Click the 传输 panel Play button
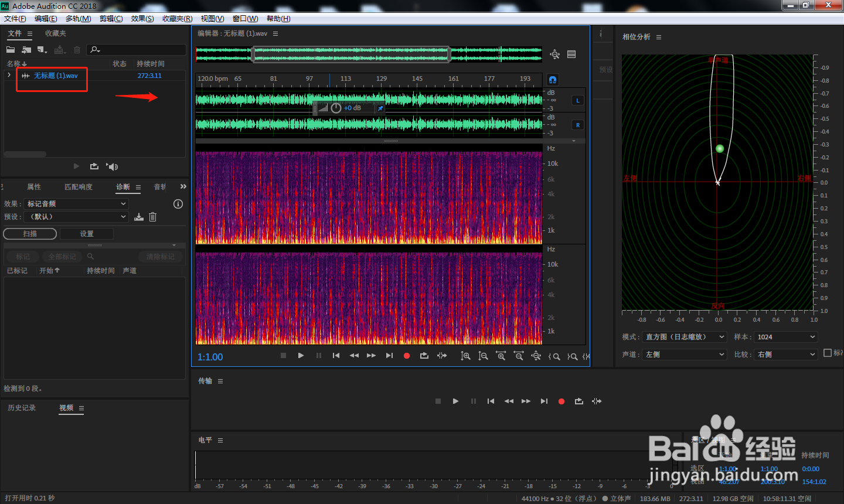 click(x=455, y=401)
